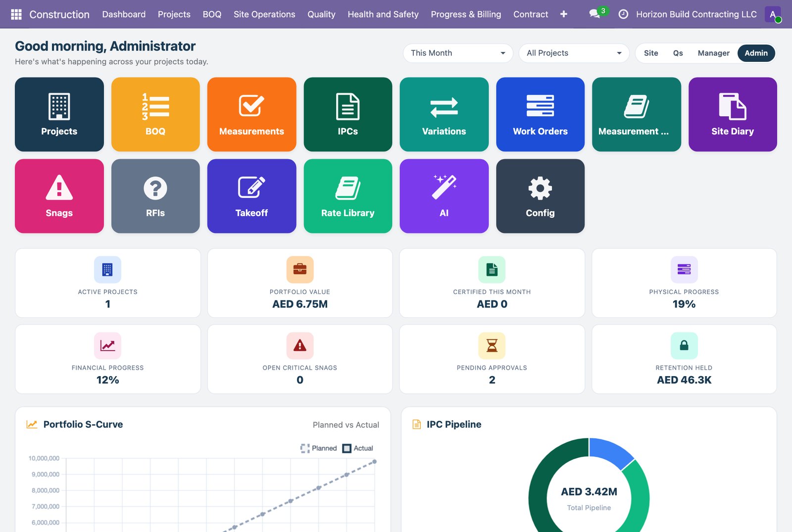
Task: Open the Active Projects KPI card
Action: [x=108, y=283]
